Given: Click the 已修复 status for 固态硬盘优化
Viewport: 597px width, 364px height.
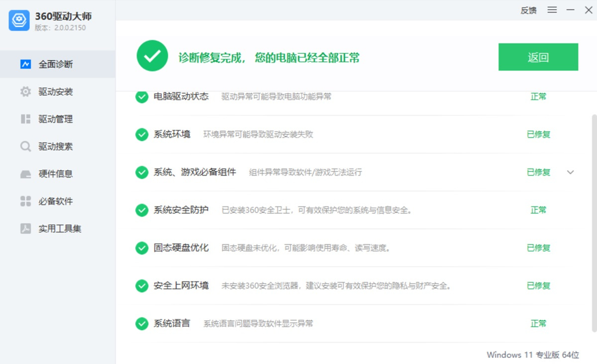Looking at the screenshot, I should 538,248.
